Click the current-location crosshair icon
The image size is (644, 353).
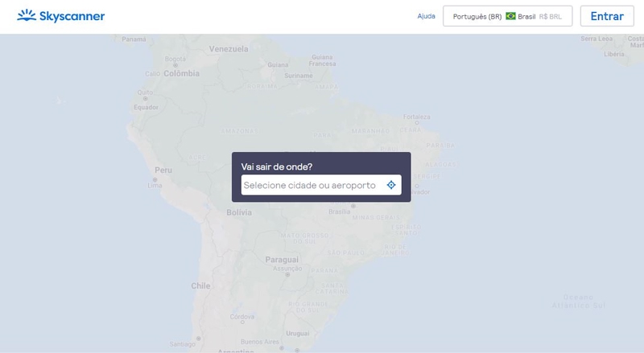pyautogui.click(x=391, y=185)
